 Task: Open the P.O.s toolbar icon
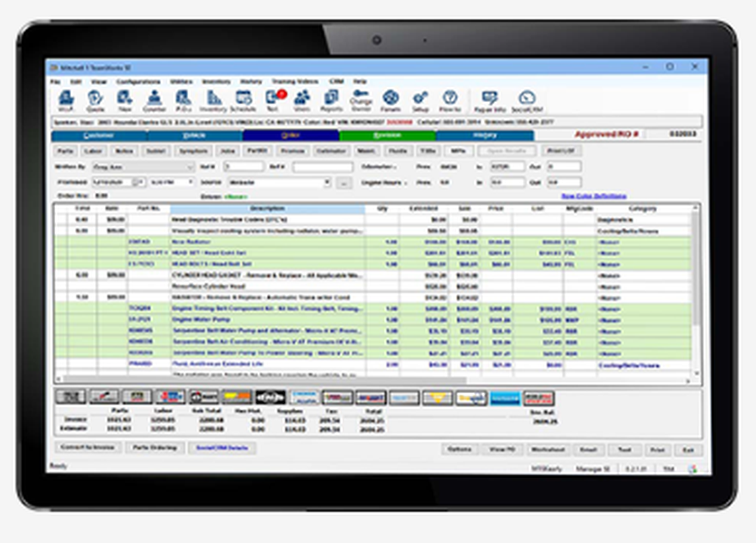[x=183, y=101]
